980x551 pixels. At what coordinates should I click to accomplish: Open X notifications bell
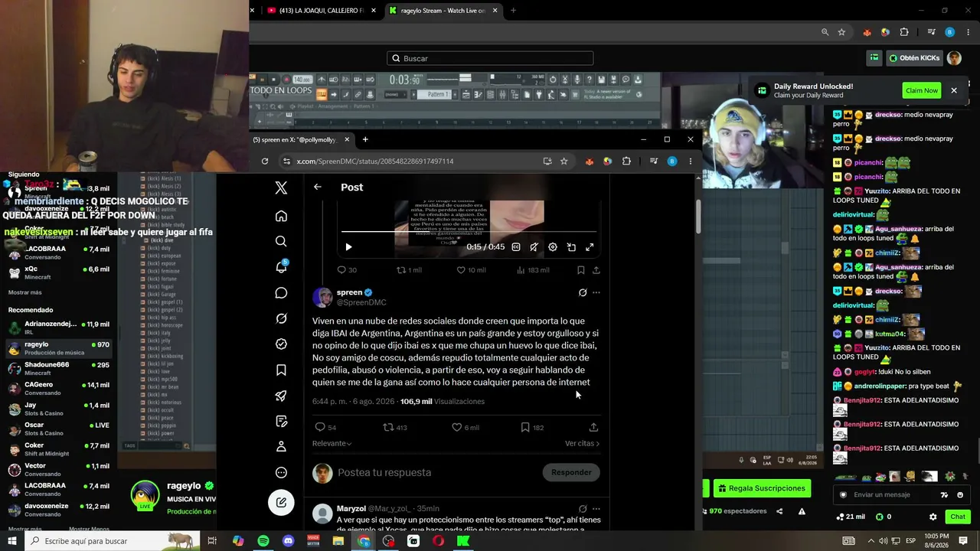[x=281, y=267]
